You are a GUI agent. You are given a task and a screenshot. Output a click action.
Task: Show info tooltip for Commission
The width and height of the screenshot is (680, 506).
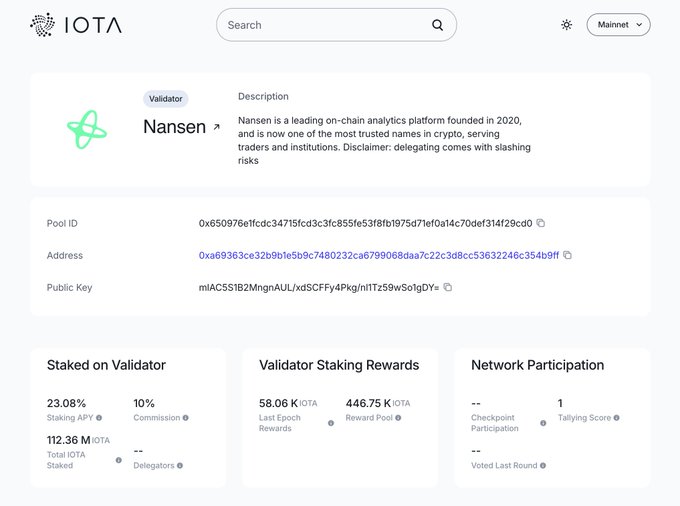click(186, 418)
